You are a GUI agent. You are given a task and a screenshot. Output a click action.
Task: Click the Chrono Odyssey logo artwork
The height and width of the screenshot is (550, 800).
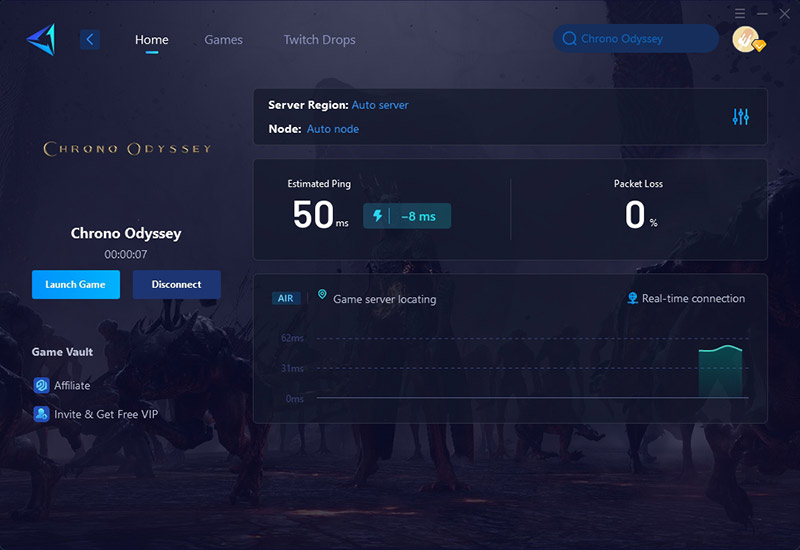127,149
